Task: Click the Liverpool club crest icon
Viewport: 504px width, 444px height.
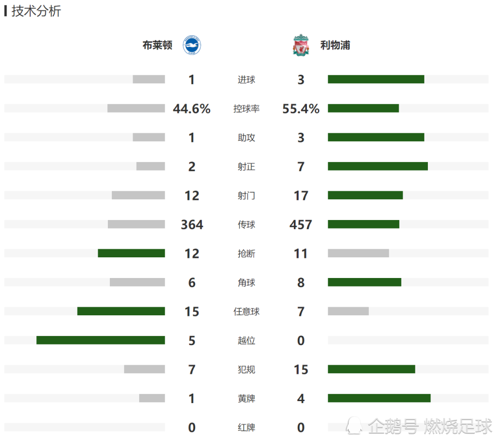Action: [x=301, y=45]
